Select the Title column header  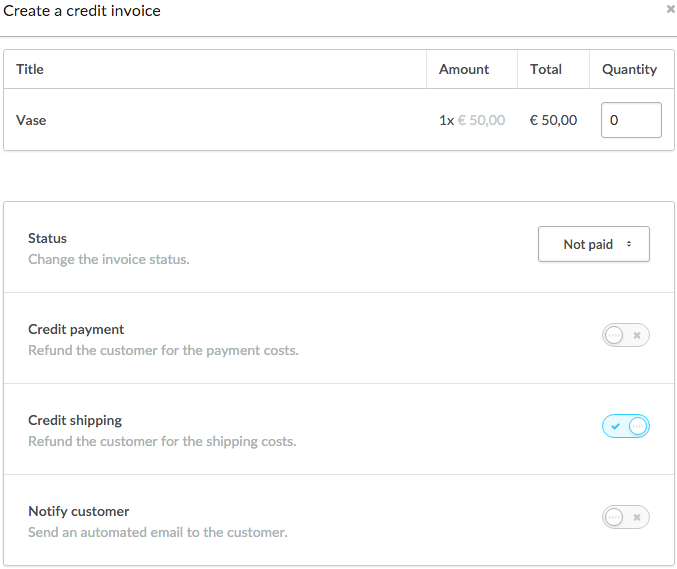[30, 69]
